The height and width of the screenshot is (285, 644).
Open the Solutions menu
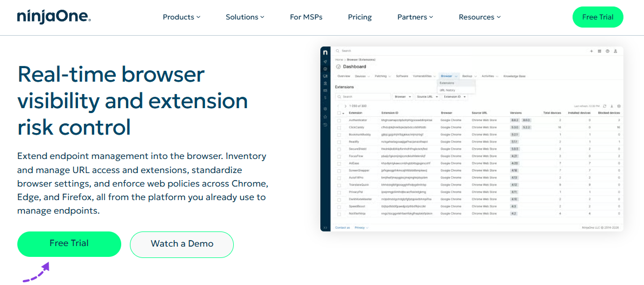(245, 17)
